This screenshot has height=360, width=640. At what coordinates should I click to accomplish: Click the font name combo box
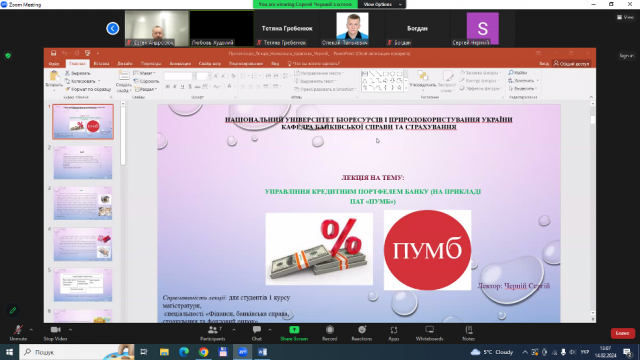click(179, 76)
